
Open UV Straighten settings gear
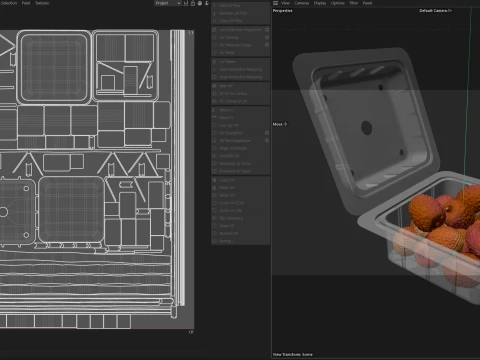click(x=267, y=133)
